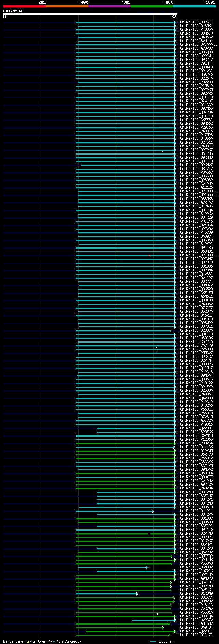Viewport: 219px width, 644px height.
Task: Click the UniRef100_P07145 label
Action: (196, 221)
